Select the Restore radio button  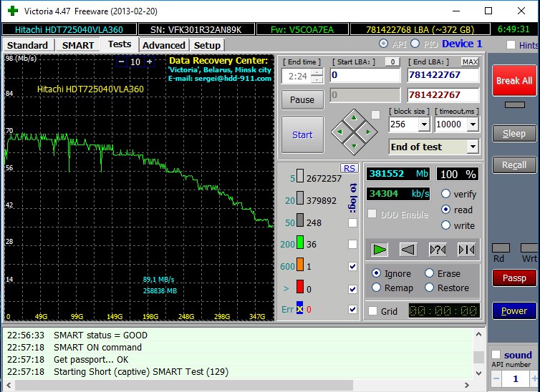coord(429,288)
